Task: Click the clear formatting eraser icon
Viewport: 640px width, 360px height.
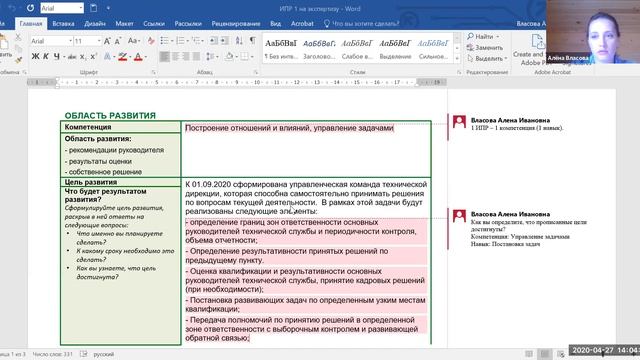Action: (151, 41)
